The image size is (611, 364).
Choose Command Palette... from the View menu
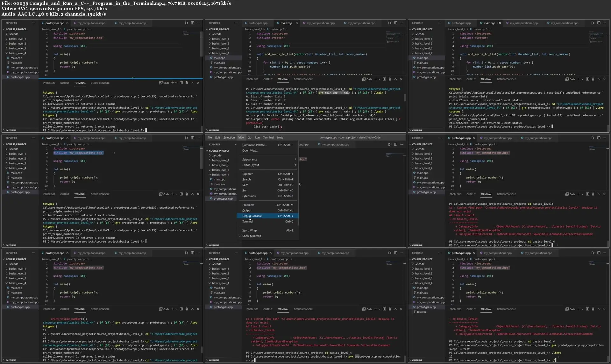254,145
